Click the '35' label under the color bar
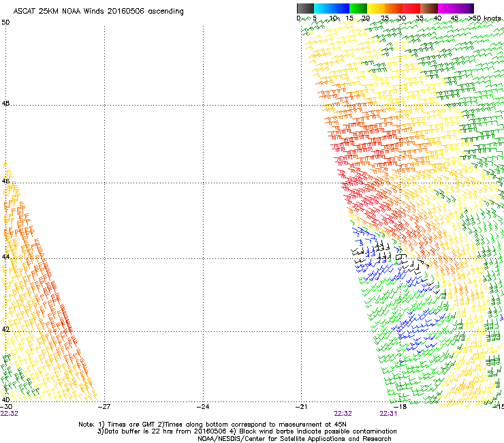The height and width of the screenshot is (443, 504). 420,18
